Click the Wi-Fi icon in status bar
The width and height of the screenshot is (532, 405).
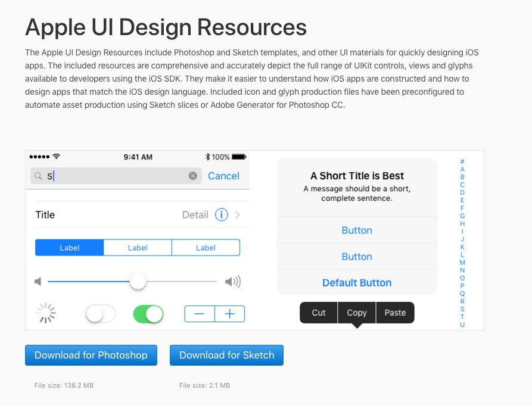(57, 157)
